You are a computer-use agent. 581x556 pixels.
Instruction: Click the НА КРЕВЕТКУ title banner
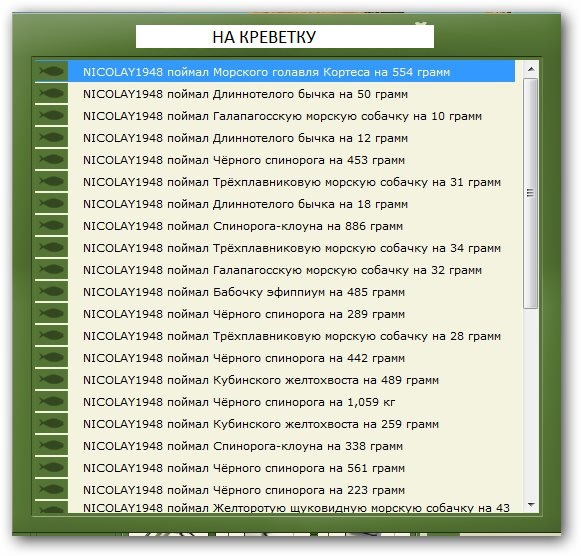pyautogui.click(x=285, y=36)
